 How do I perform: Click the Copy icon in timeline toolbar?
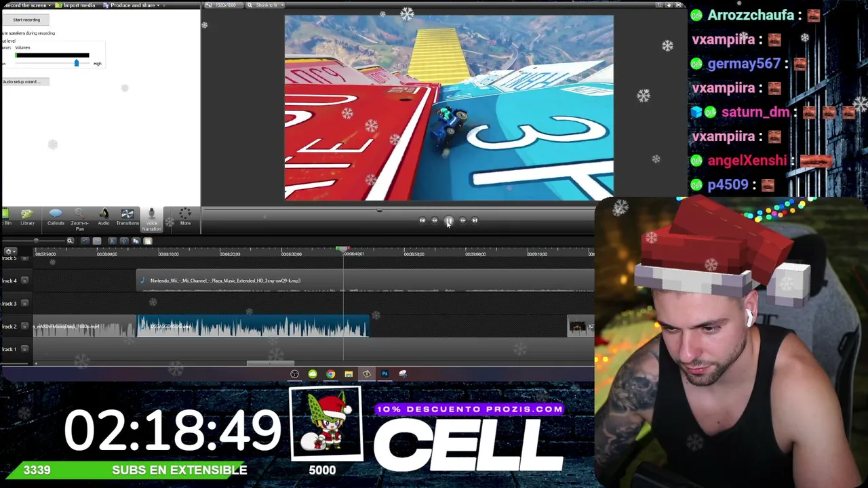click(x=136, y=241)
